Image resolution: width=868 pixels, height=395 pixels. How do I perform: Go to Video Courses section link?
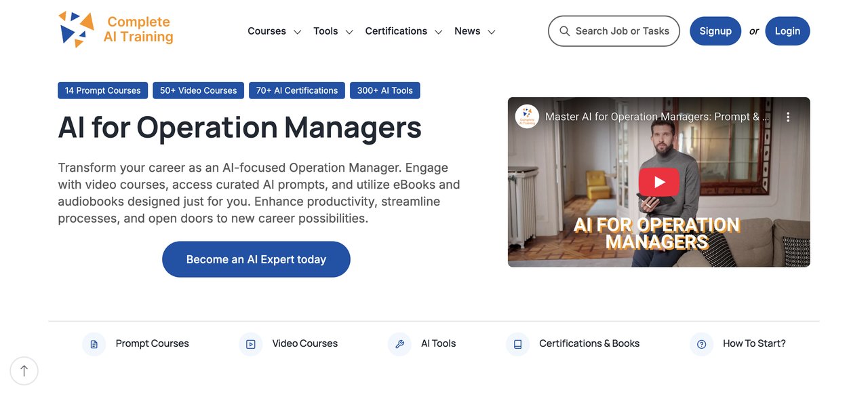pyautogui.click(x=305, y=343)
